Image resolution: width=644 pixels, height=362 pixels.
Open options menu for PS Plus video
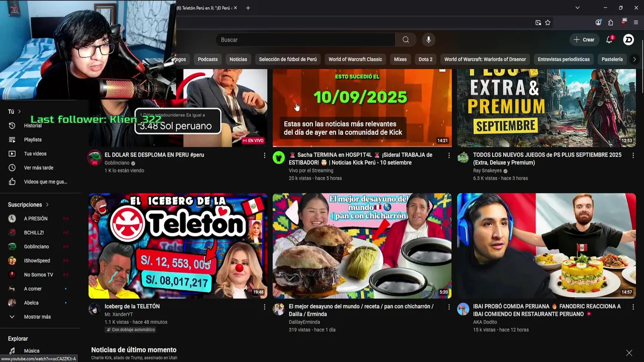[633, 156]
